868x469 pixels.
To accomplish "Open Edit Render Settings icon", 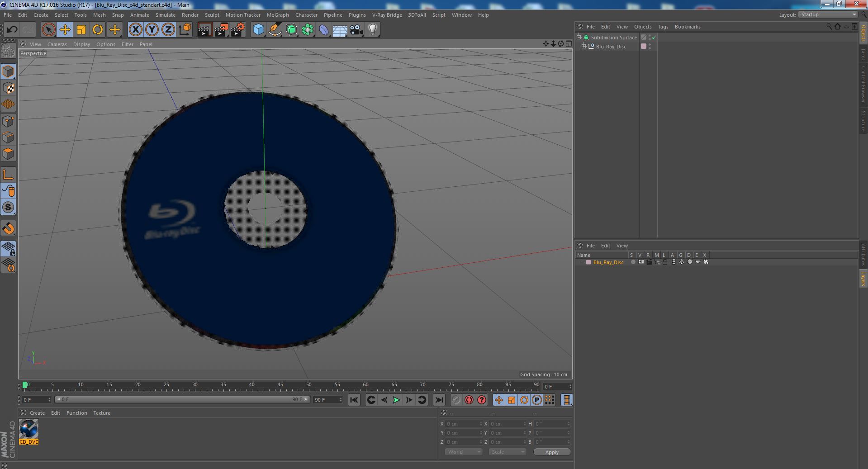I will (237, 30).
